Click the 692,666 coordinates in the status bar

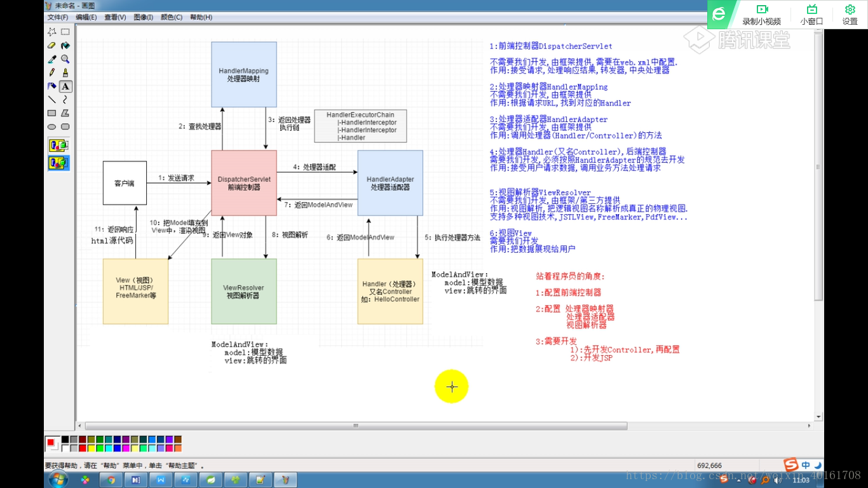coord(709,466)
